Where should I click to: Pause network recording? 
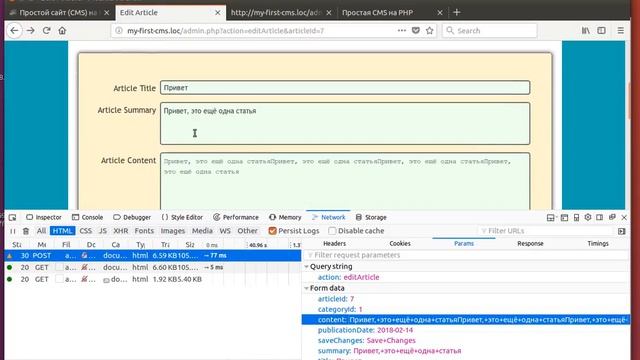coord(13,231)
